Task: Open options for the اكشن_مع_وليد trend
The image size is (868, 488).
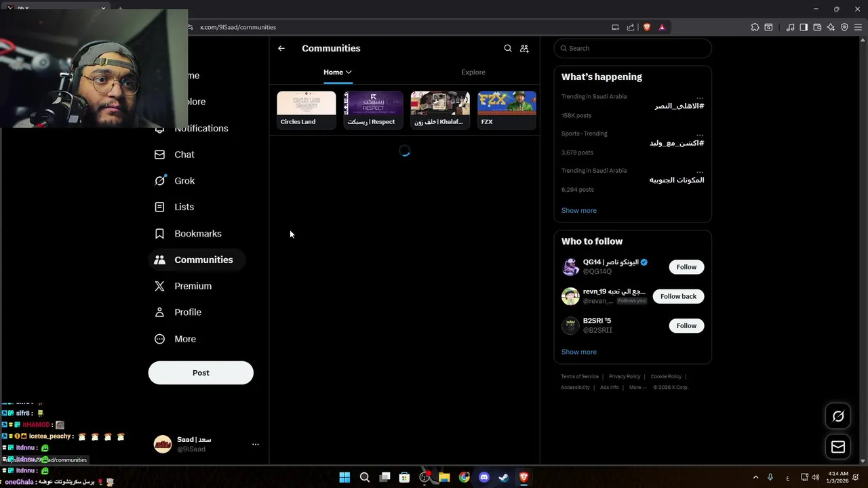Action: 700,135
